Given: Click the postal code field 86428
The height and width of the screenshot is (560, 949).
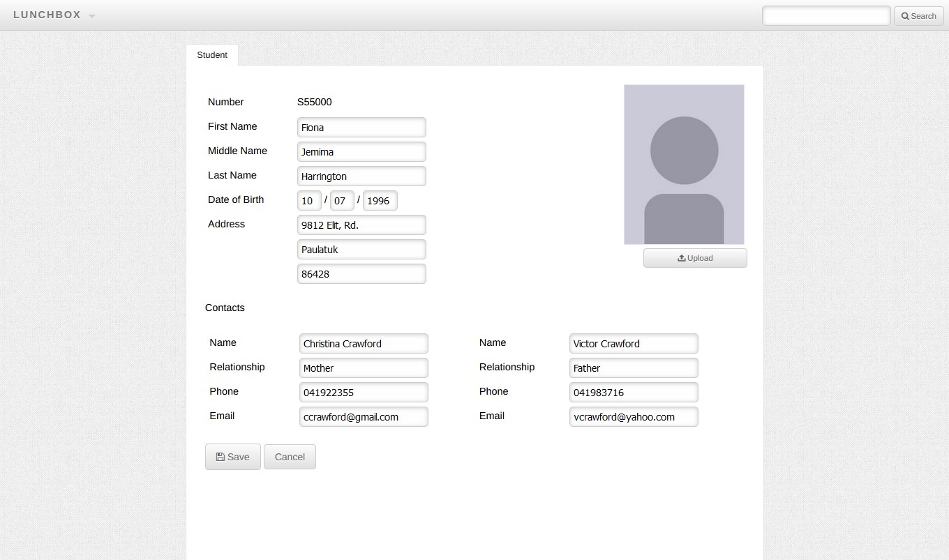Looking at the screenshot, I should click(361, 274).
